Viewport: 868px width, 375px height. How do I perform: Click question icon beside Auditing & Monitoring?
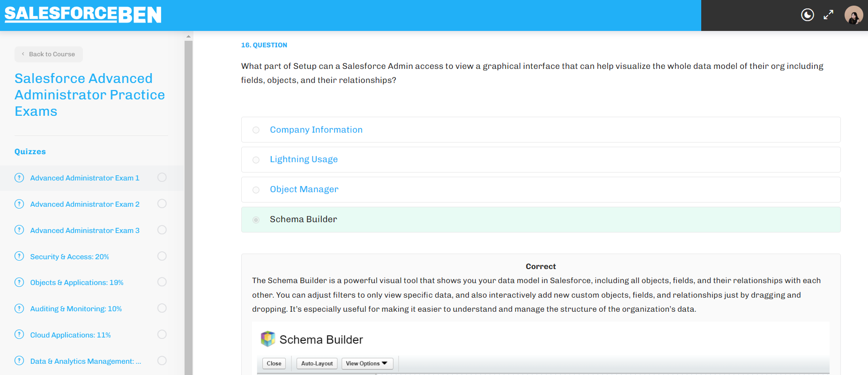[19, 308]
